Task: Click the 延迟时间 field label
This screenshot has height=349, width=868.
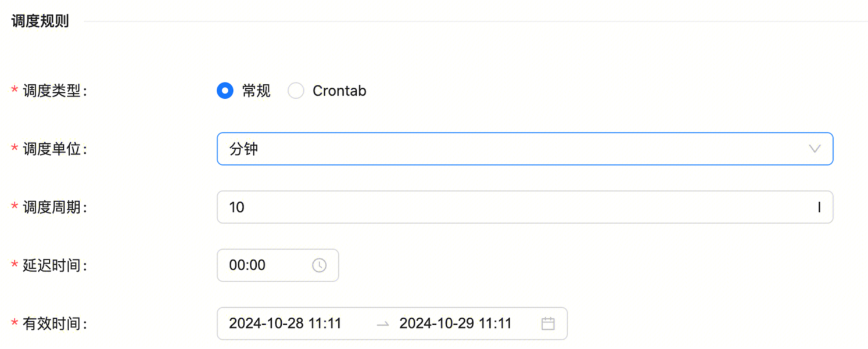Action: (x=53, y=265)
